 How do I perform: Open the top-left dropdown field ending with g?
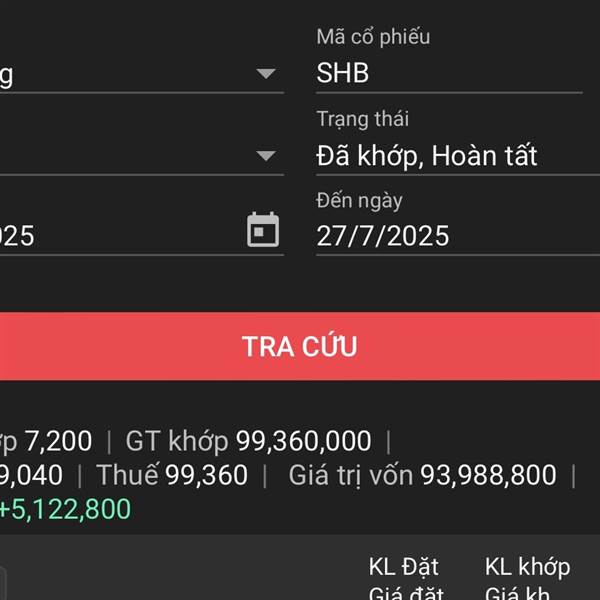point(142,73)
